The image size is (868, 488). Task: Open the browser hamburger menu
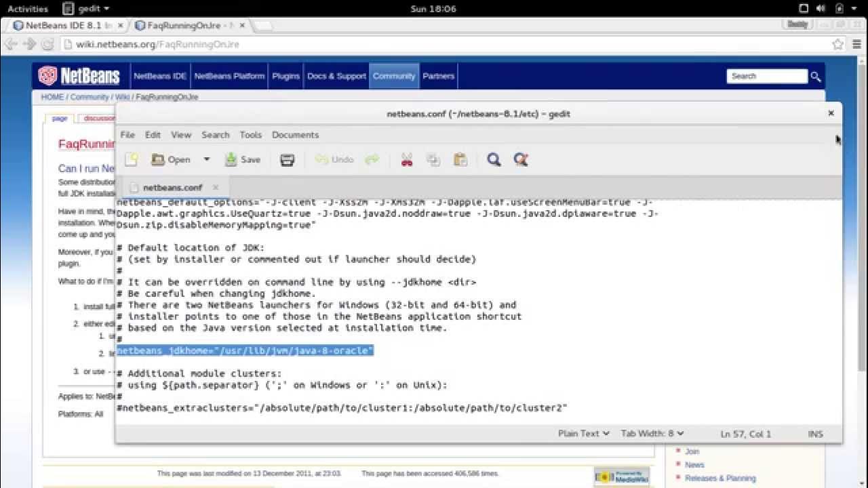coord(856,44)
